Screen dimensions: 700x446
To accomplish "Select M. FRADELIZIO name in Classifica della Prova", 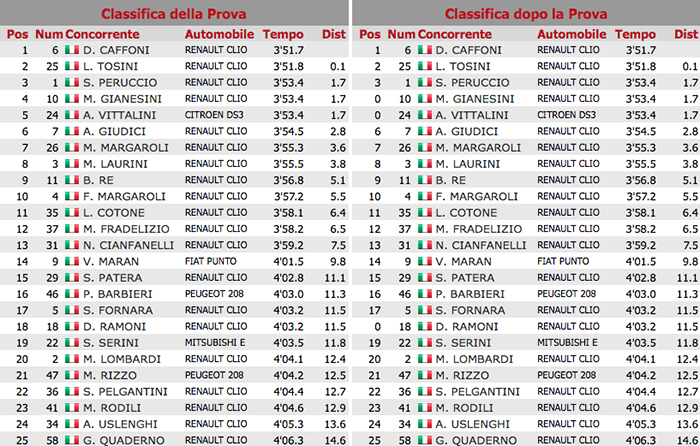I will pos(126,229).
